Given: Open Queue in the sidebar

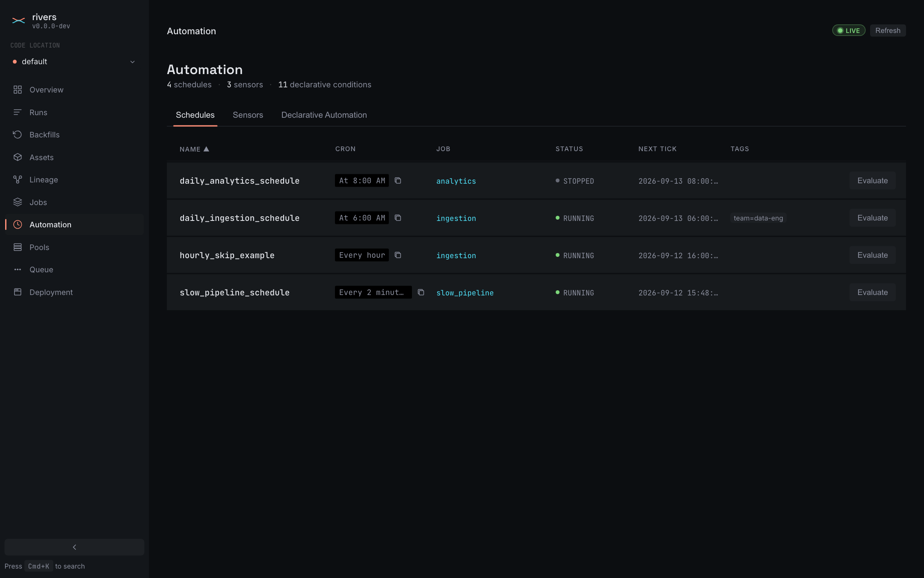Looking at the screenshot, I should 74,269.
